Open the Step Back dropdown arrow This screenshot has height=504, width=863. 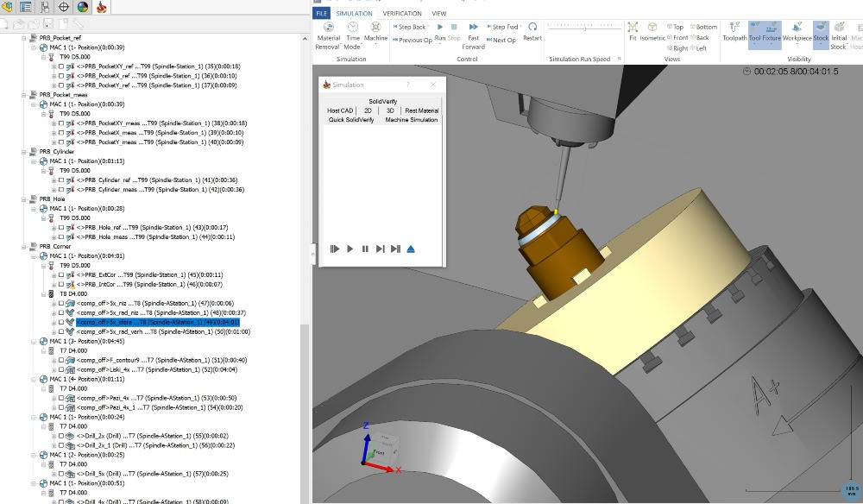tap(426, 27)
